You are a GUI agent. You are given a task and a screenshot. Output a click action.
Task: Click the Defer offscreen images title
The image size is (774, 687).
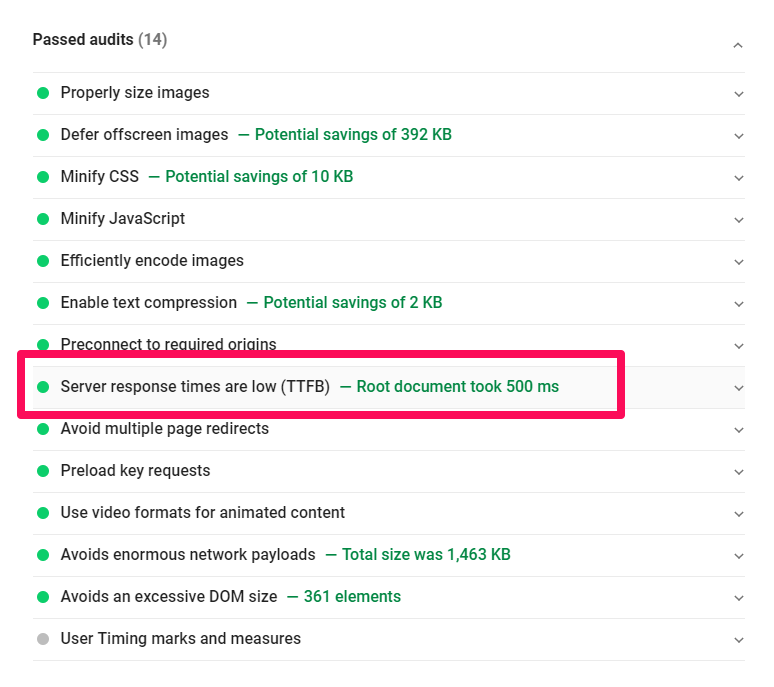144,135
